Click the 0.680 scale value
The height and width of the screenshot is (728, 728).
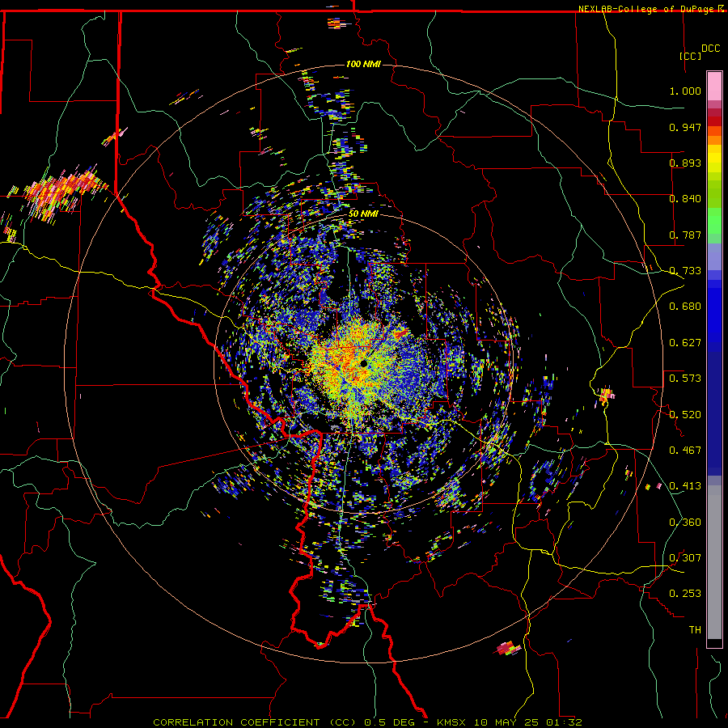[x=685, y=307]
